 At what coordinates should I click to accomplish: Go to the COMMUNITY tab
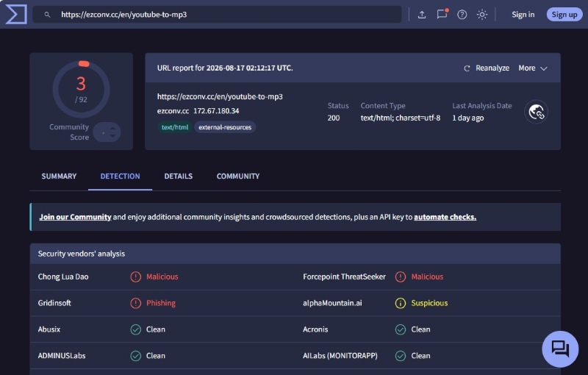238,176
